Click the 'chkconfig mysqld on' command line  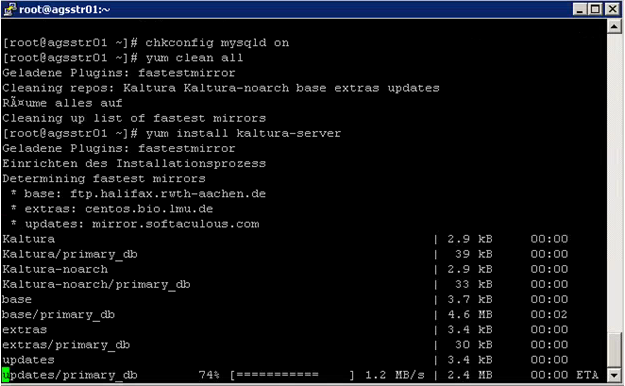click(145, 43)
